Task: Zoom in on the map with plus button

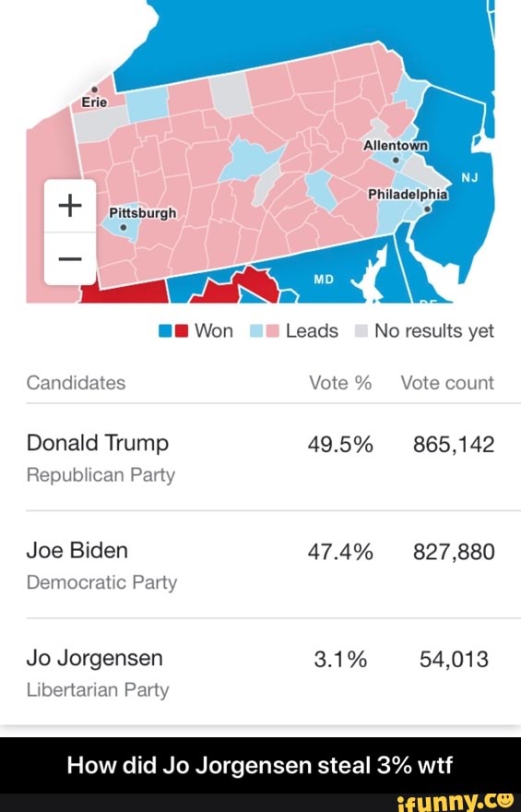Action: point(70,206)
